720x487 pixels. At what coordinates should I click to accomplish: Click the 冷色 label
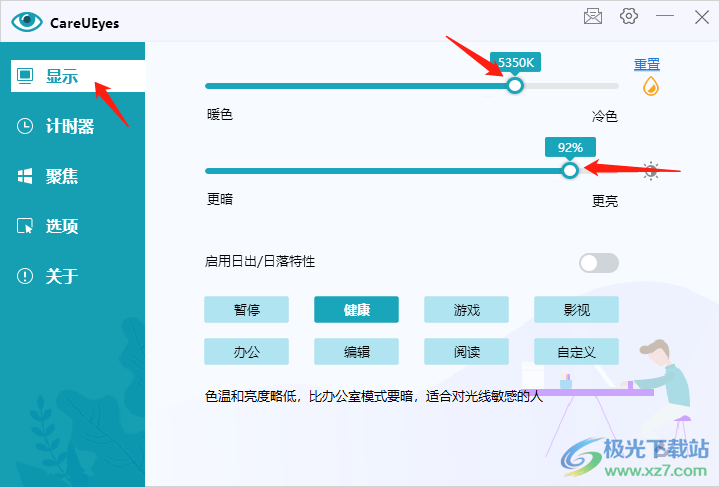coord(605,116)
